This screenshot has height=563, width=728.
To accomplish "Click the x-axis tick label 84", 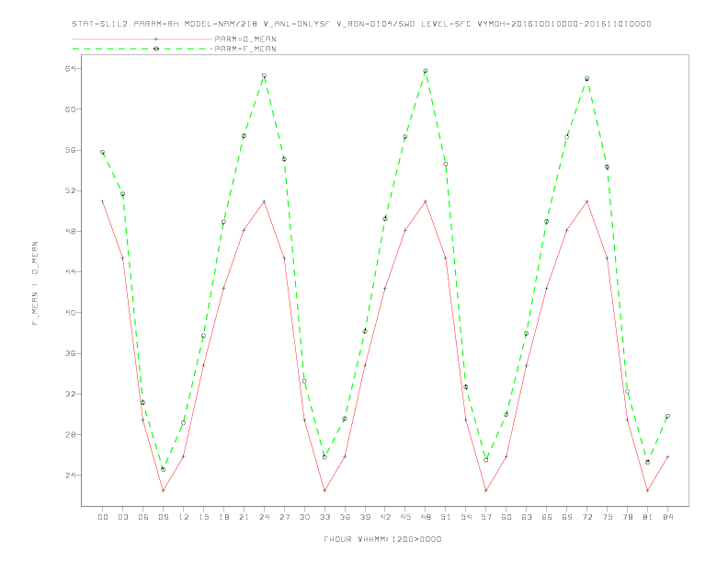I will coord(667,517).
